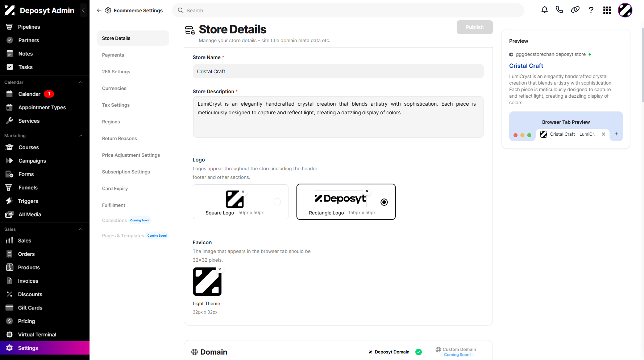Open the help question mark icon

591,10
